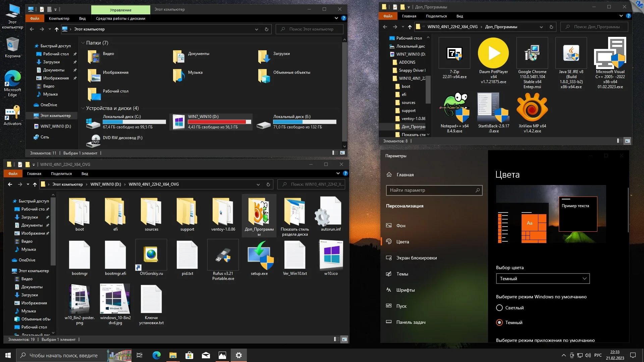Image resolution: width=644 pixels, height=362 pixels.
Task: Open Экран блокировки settings page
Action: [x=416, y=258]
